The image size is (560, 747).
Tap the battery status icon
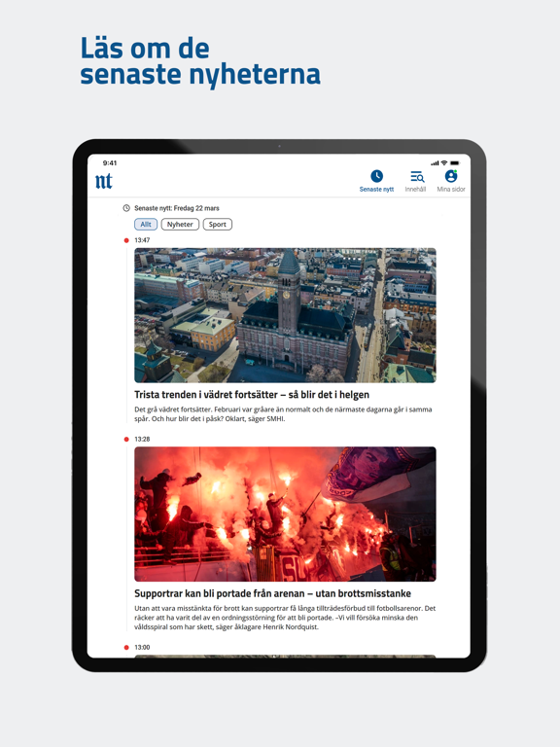(x=455, y=163)
